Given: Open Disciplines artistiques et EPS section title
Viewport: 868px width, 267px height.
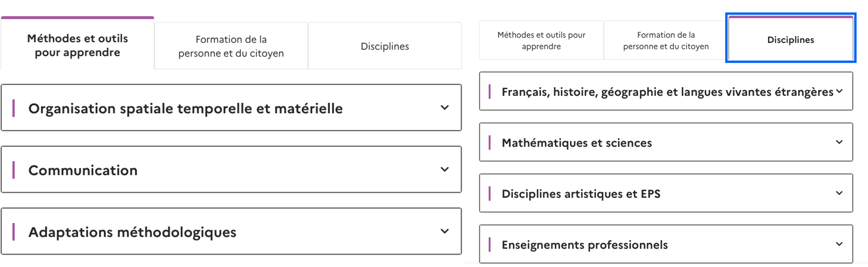Looking at the screenshot, I should (x=581, y=194).
